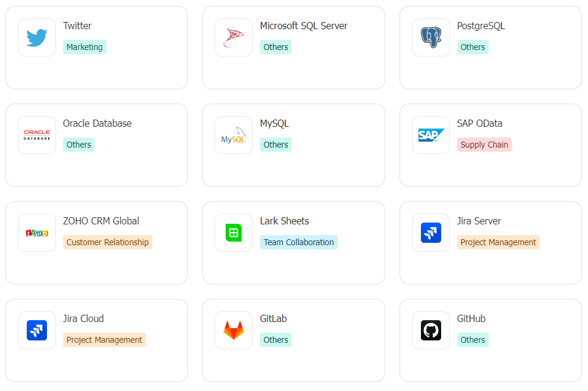Select the Microsoft SQL Server logo
This screenshot has width=588, height=391.
point(234,37)
